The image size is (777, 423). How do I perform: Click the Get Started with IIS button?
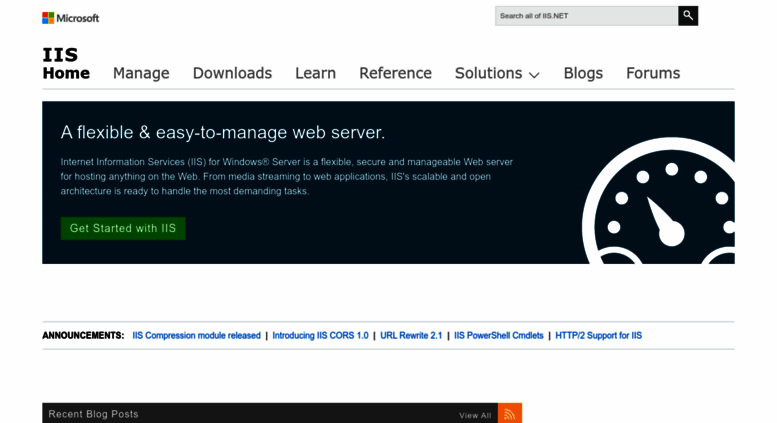(x=123, y=228)
